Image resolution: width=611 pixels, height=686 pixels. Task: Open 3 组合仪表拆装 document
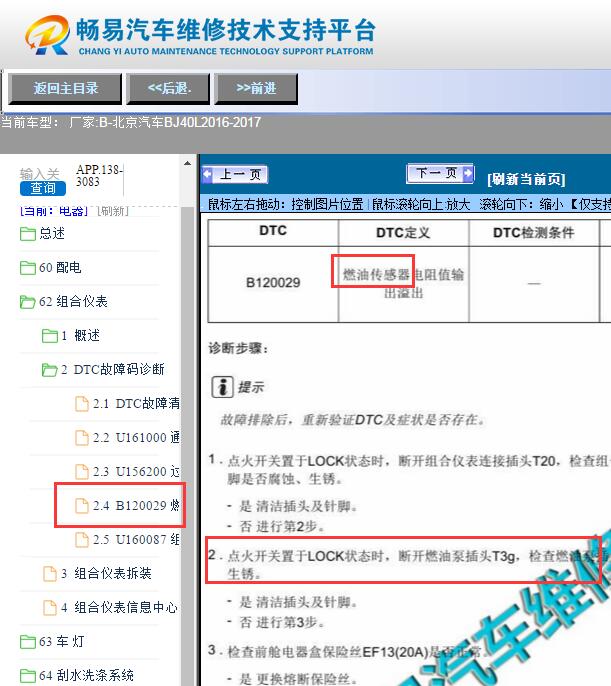click(x=106, y=574)
